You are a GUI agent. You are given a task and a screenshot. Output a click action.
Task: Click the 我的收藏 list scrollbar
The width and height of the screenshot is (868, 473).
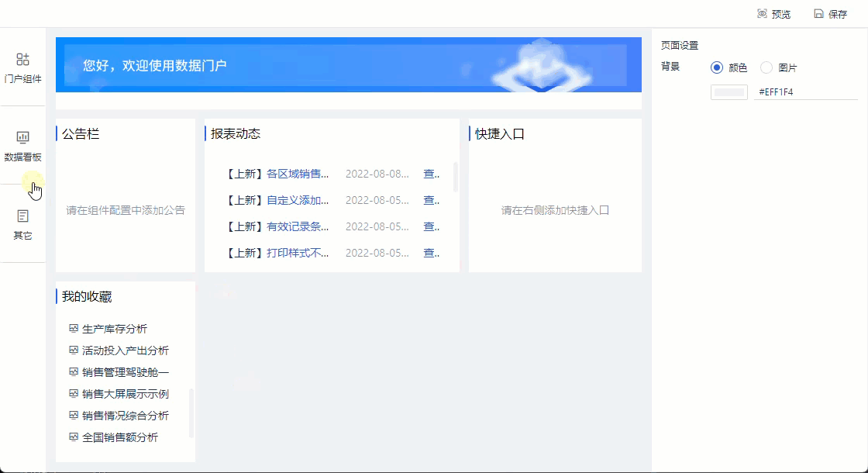tap(191, 413)
